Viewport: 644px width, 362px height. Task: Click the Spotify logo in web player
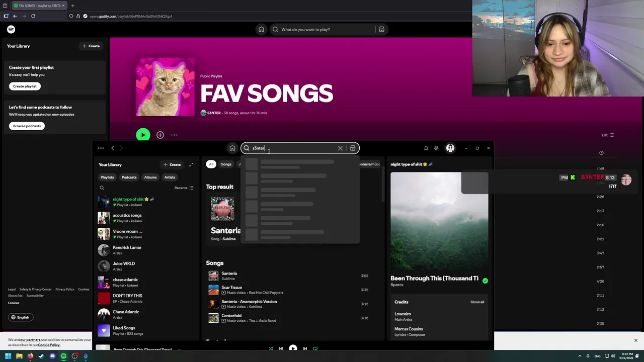click(11, 30)
